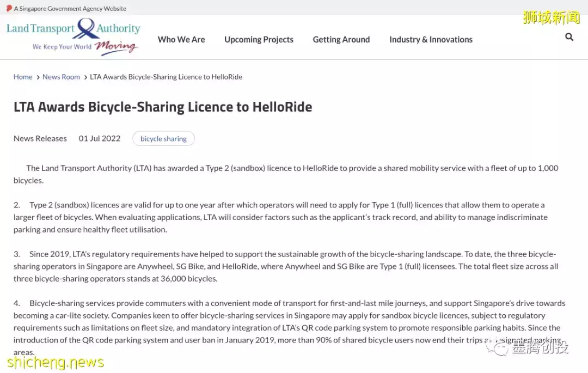588x373 pixels.
Task: Click the News Releases category label
Action: 40,138
